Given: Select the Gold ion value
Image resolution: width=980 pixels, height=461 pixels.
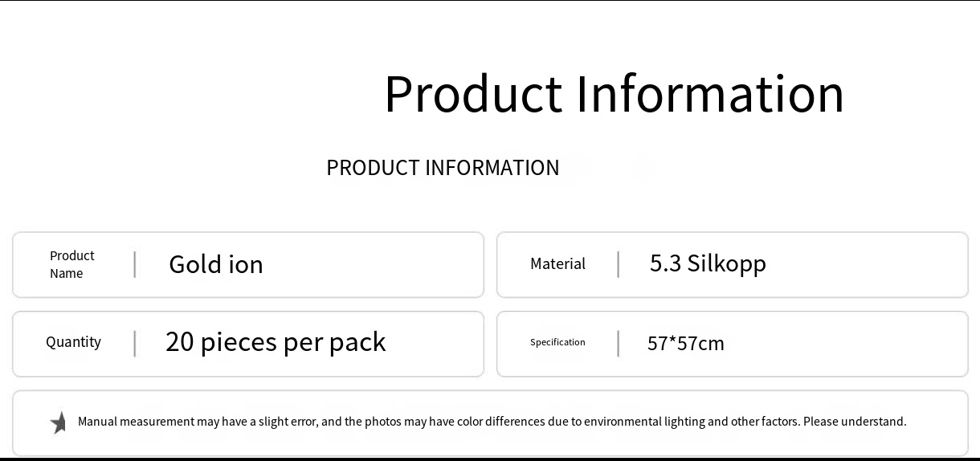Looking at the screenshot, I should coord(216,264).
